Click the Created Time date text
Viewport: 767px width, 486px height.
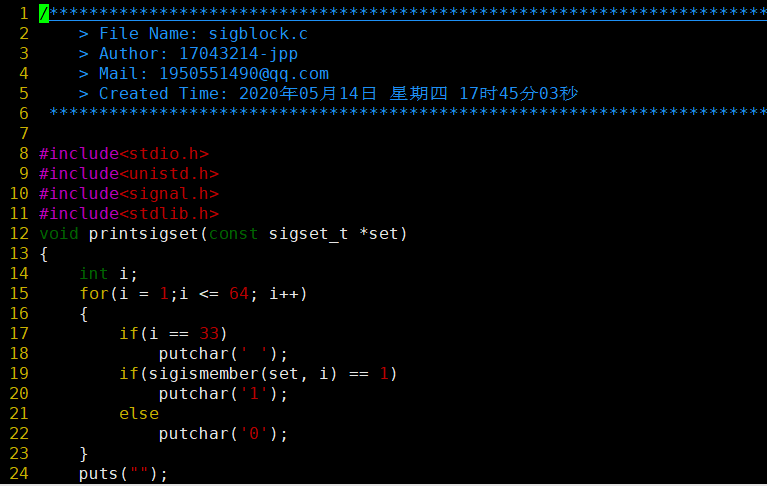point(408,93)
